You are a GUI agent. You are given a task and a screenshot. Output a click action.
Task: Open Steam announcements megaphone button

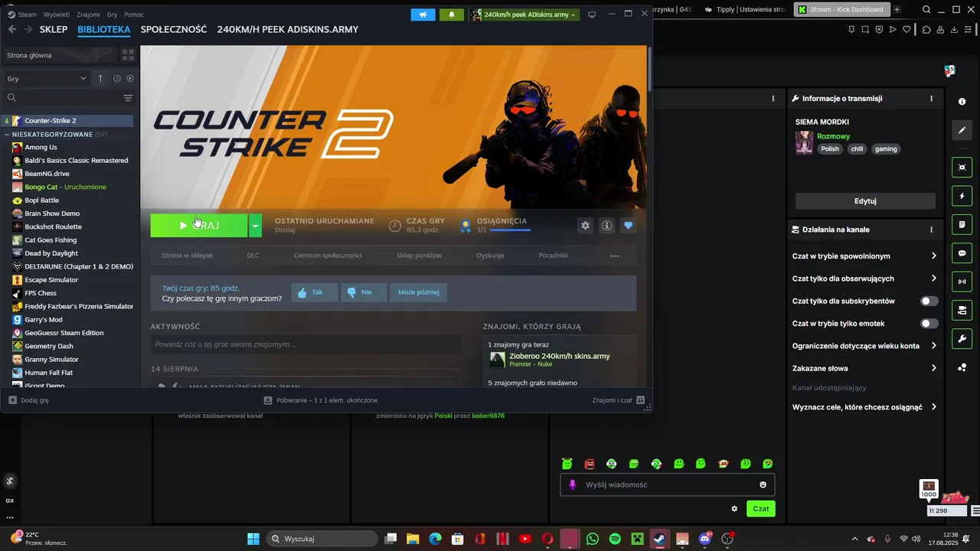423,15
